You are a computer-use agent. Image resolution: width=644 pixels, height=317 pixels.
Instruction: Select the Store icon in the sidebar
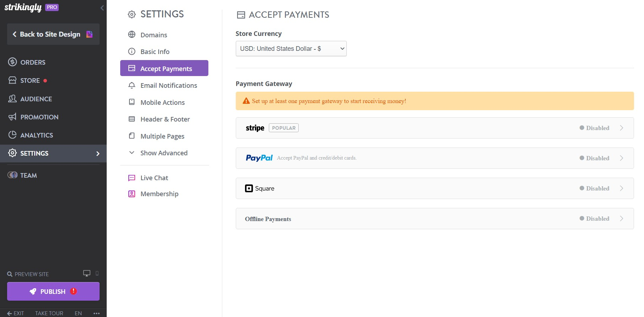tap(12, 80)
